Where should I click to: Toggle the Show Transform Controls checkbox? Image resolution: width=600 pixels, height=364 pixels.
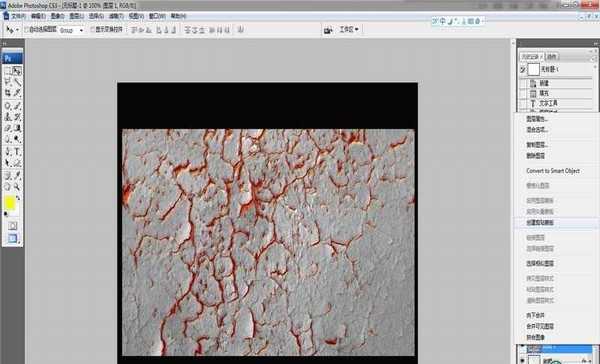[92, 29]
